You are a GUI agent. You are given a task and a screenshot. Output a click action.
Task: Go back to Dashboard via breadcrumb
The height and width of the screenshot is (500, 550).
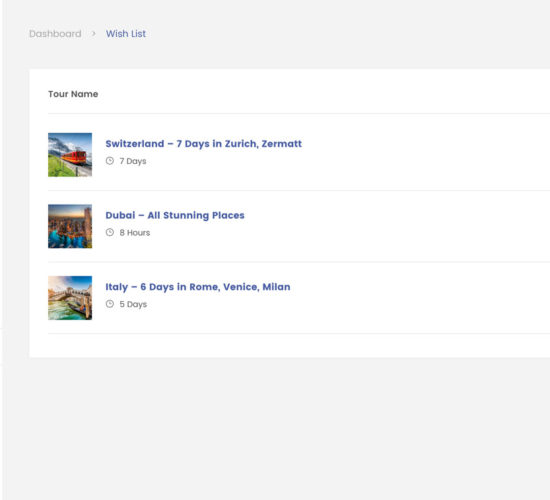tap(55, 34)
